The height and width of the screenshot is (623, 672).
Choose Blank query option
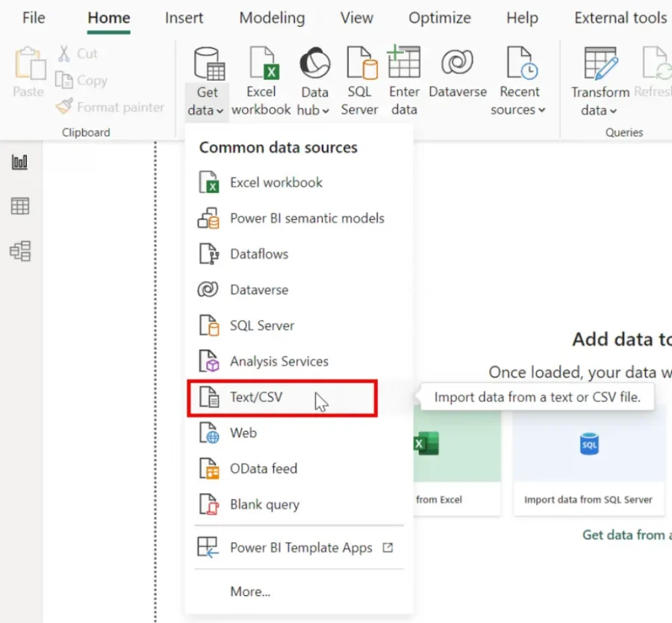point(299,505)
